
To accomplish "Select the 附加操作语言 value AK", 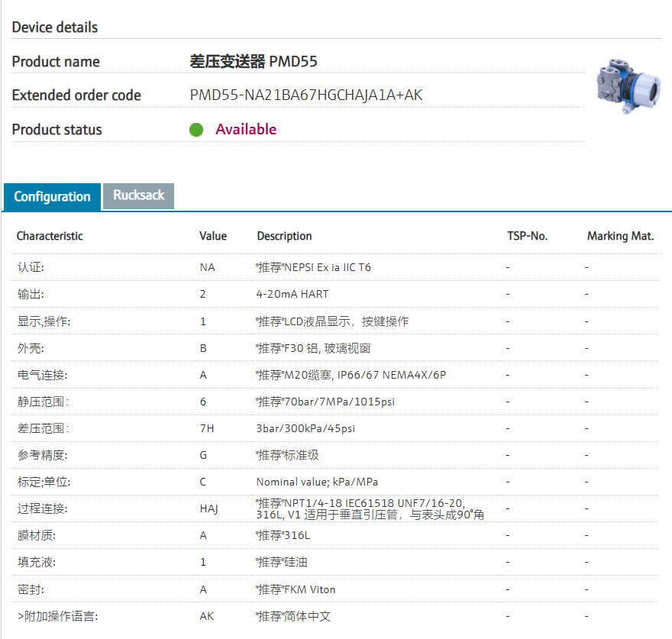I will pos(207,616).
